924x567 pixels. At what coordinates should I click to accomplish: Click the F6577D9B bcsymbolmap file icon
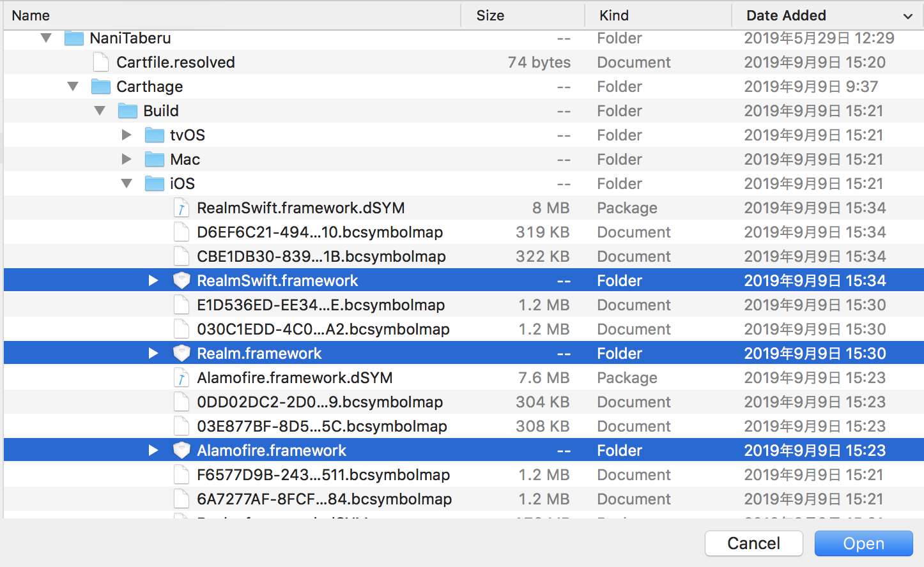pyautogui.click(x=181, y=474)
